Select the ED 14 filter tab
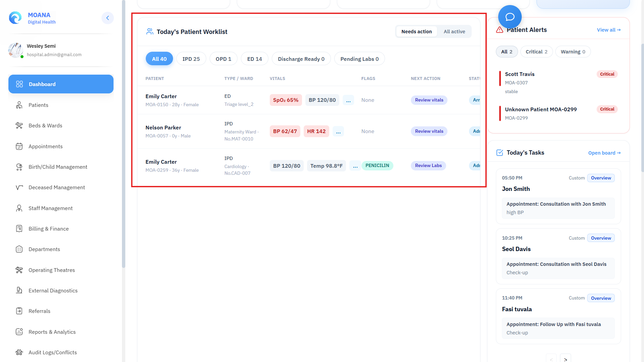Screen dimensions: 644x362 click(x=254, y=59)
